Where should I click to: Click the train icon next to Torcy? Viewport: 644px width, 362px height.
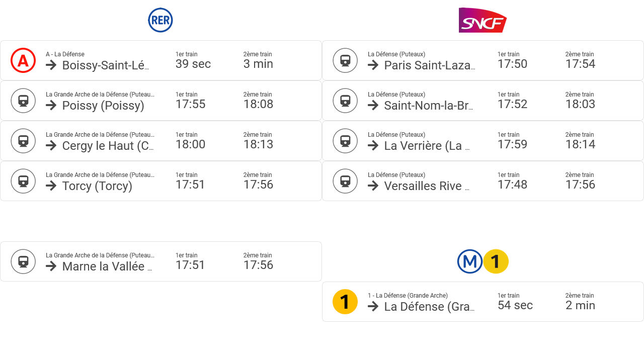[x=23, y=181]
